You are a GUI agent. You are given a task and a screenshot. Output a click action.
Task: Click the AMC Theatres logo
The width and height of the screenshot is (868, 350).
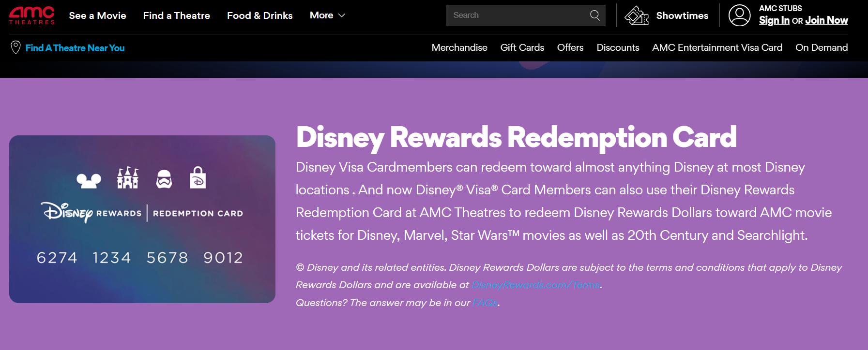pos(32,15)
